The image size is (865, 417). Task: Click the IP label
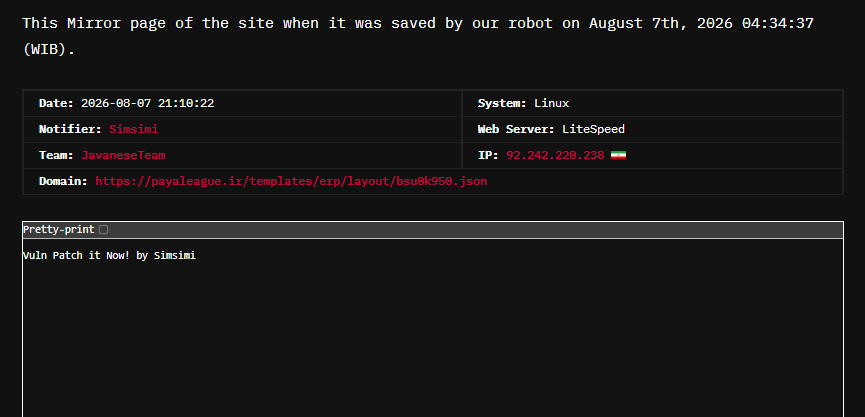click(x=488, y=156)
